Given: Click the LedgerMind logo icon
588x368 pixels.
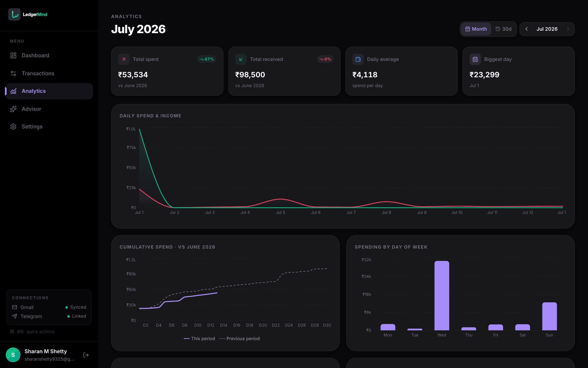Looking at the screenshot, I should coord(14,14).
